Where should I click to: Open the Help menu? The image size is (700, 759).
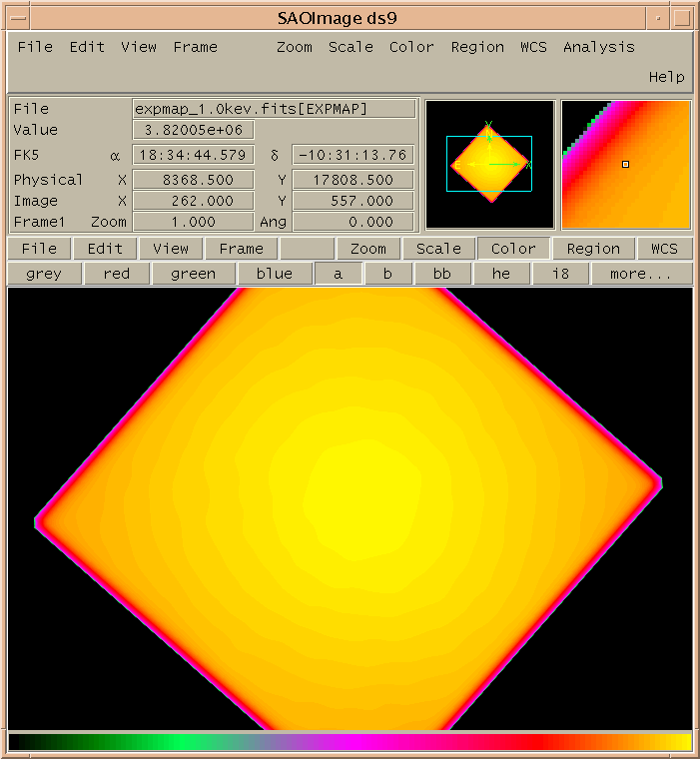coord(667,77)
